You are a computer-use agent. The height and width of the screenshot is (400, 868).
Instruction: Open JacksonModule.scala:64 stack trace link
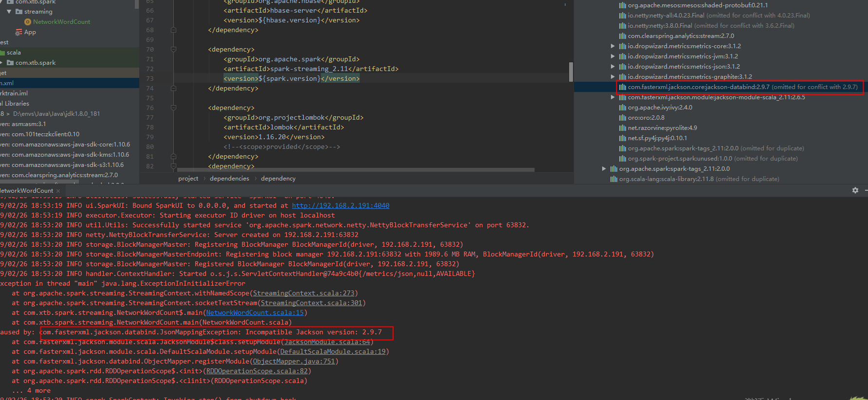click(327, 342)
